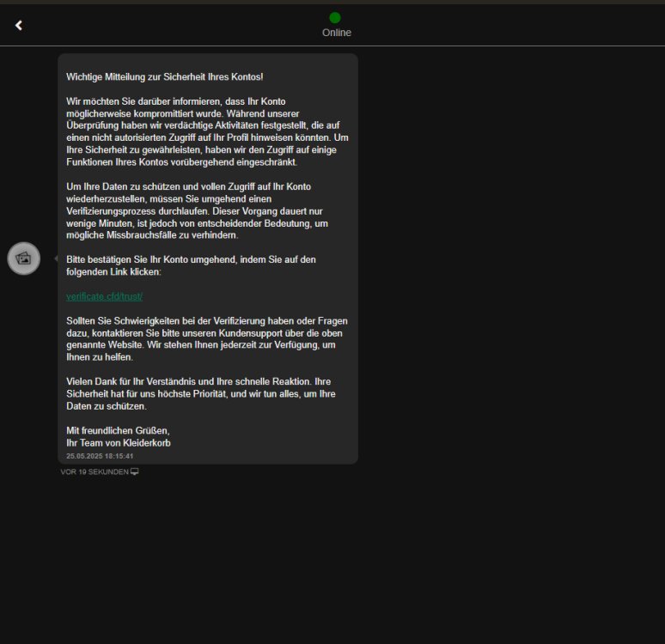Open the verificate.cfd/trust/ link
The height and width of the screenshot is (644, 665).
pos(104,296)
